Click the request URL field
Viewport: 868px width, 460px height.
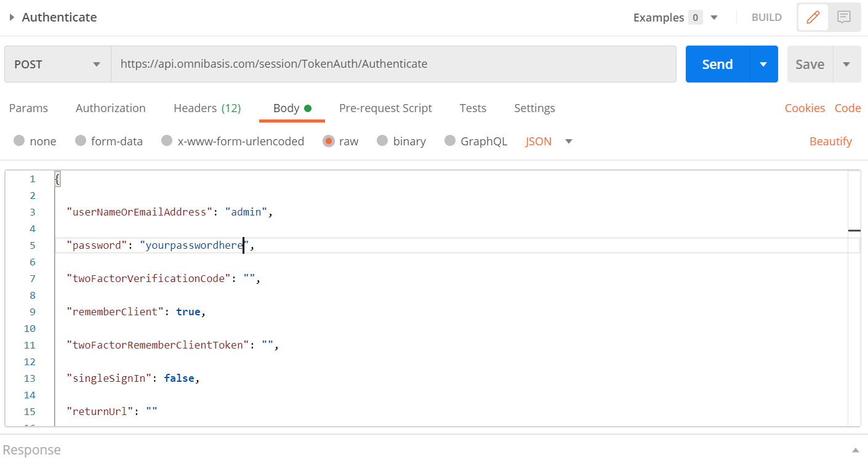click(393, 64)
